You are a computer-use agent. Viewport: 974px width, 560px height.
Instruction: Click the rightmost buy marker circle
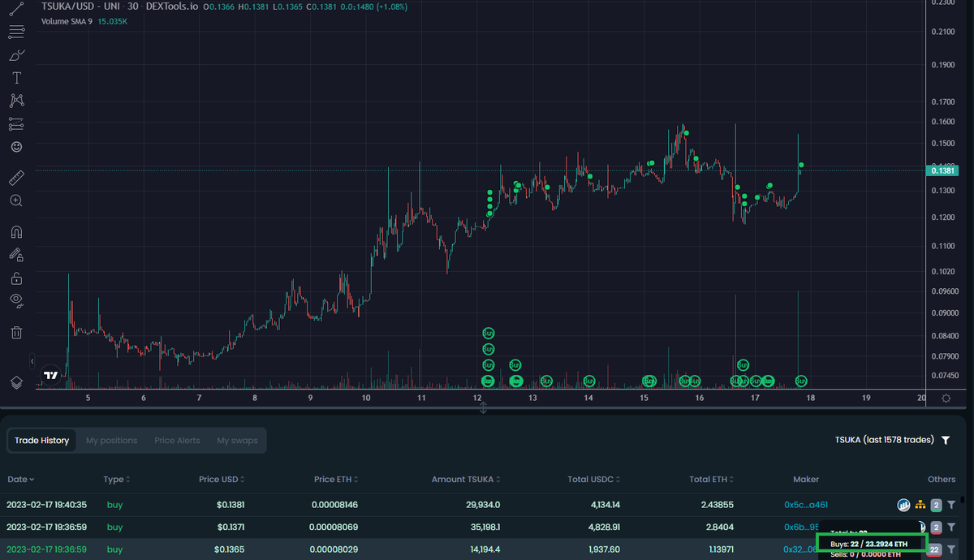tap(801, 381)
